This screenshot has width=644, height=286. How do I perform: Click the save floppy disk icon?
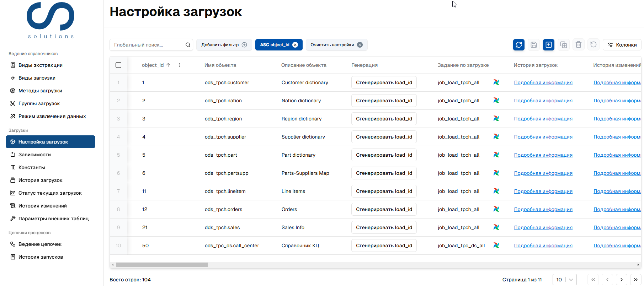pyautogui.click(x=533, y=45)
